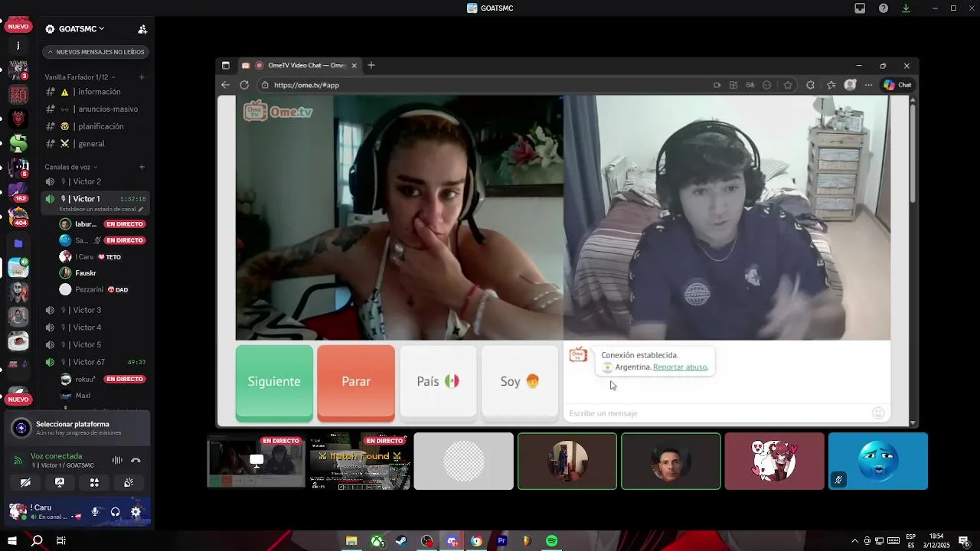The height and width of the screenshot is (551, 980).
Task: Open the Discord inbox icon in title bar
Action: pos(860,8)
